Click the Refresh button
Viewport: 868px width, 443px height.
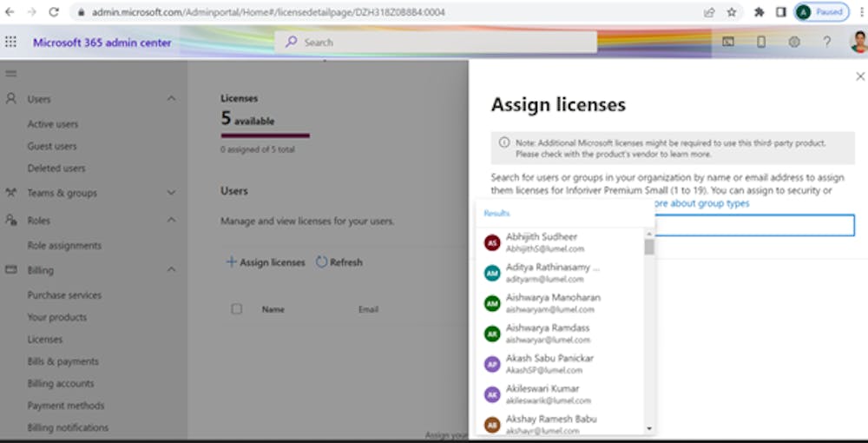pos(339,262)
